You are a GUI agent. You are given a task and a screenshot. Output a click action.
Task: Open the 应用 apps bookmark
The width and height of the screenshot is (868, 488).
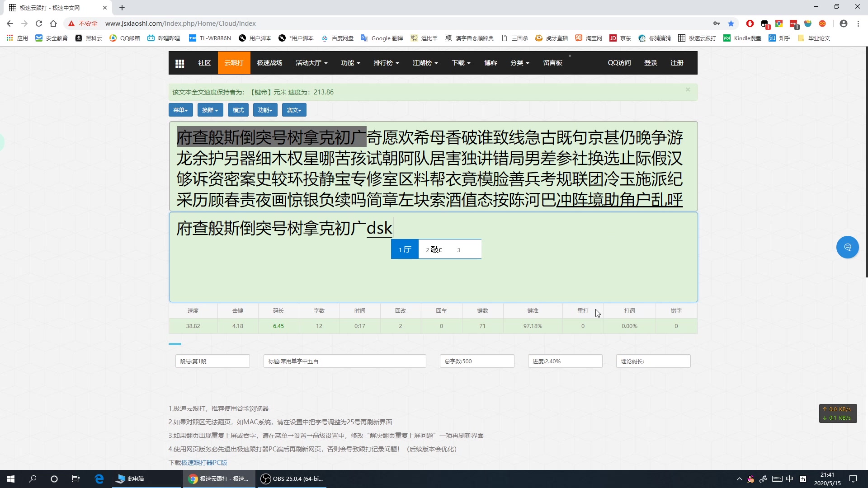[17, 38]
